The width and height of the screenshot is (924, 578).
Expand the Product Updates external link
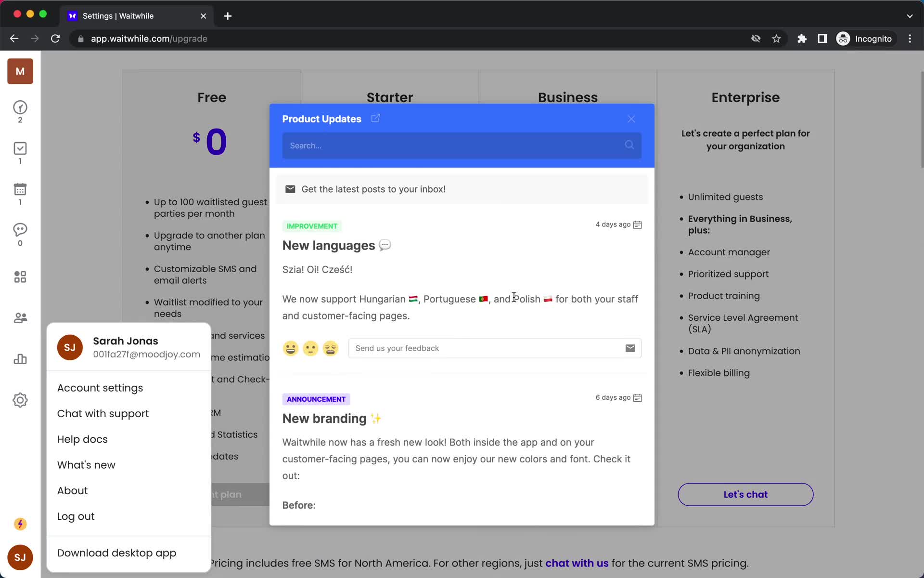pos(375,118)
